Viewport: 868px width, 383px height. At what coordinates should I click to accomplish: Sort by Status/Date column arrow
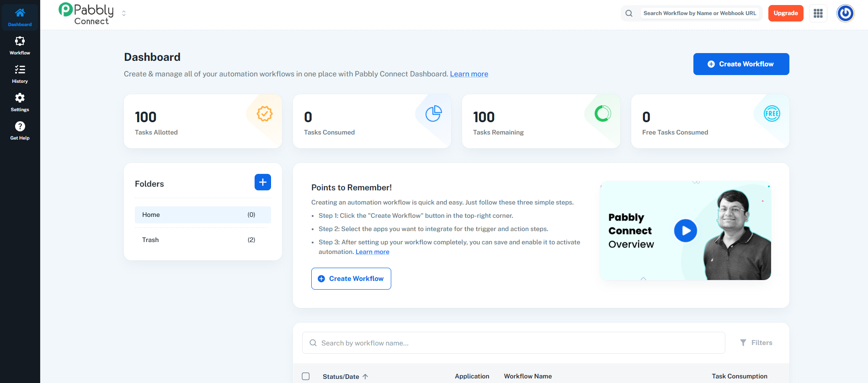coord(365,377)
